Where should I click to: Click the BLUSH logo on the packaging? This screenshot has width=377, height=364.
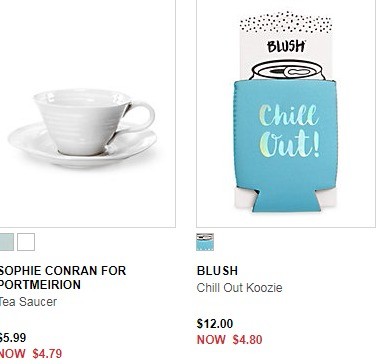point(286,47)
